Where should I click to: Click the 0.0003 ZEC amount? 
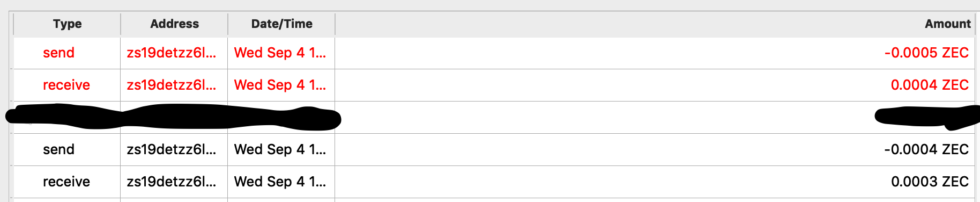pyautogui.click(x=930, y=182)
